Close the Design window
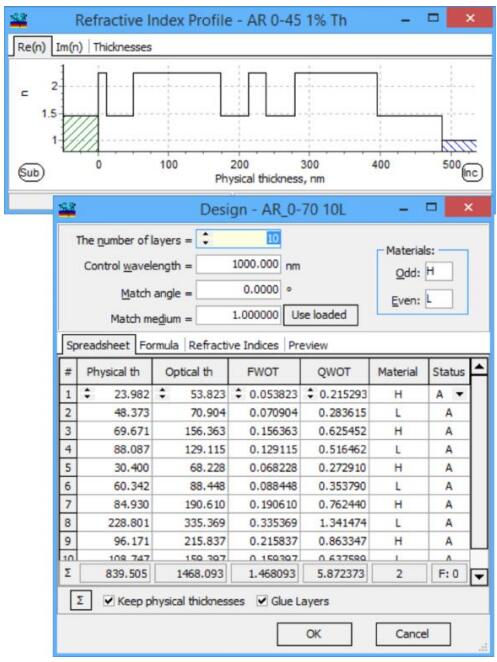 click(x=468, y=207)
